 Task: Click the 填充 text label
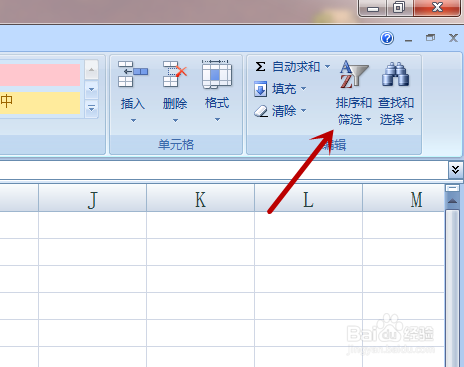point(284,89)
